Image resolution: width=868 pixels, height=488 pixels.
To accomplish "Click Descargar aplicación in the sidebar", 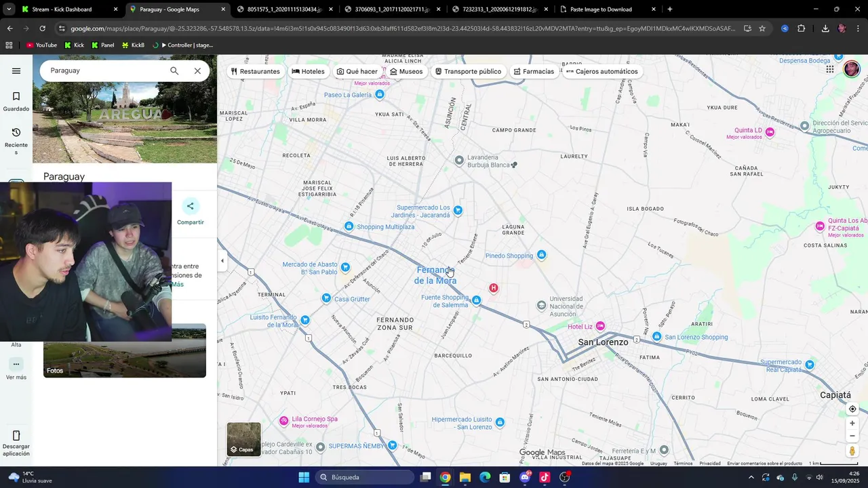I will (16, 443).
